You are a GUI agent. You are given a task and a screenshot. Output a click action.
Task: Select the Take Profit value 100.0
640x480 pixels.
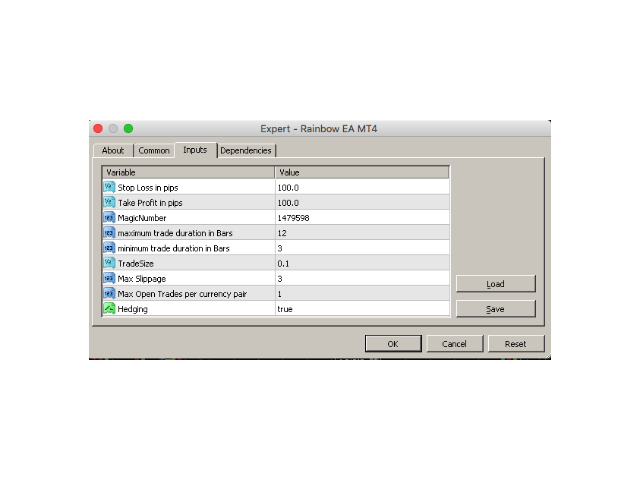pos(288,203)
